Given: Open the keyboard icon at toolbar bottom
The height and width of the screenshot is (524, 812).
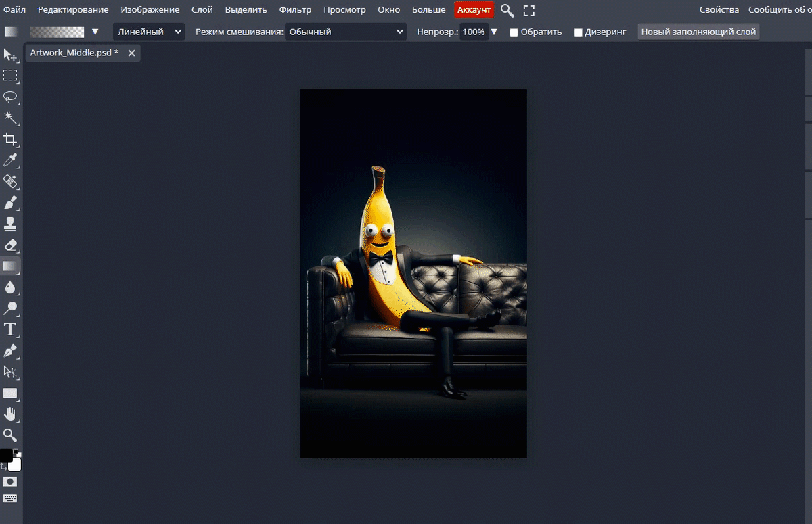Looking at the screenshot, I should [x=10, y=499].
